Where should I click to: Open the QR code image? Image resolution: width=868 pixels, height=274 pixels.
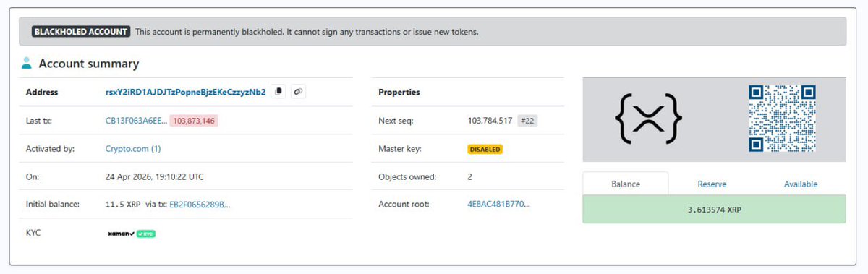pyautogui.click(x=782, y=118)
